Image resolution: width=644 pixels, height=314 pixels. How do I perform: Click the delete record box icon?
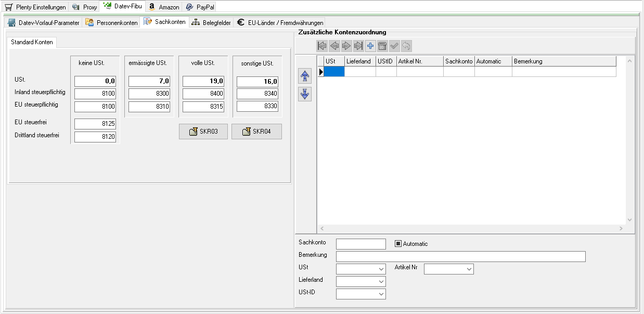382,46
